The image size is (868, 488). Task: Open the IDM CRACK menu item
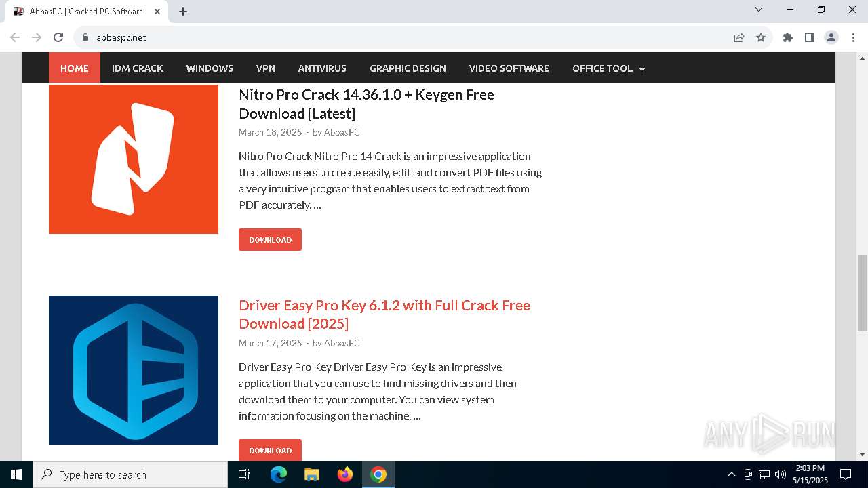(138, 68)
